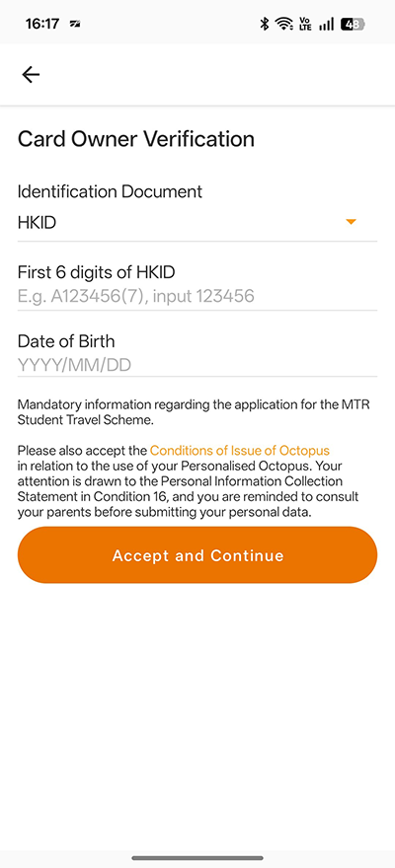The height and width of the screenshot is (868, 395).
Task: Tap the Wi-Fi status icon
Action: 284,24
